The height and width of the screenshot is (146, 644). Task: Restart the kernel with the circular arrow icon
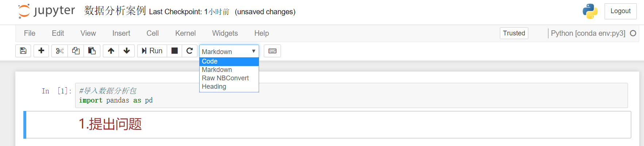click(189, 51)
